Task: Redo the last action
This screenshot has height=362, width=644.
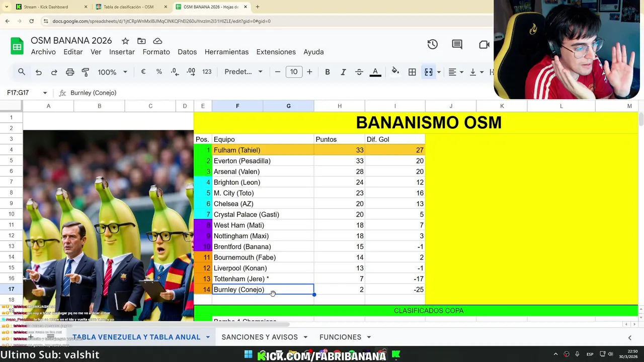Action: coord(54,72)
